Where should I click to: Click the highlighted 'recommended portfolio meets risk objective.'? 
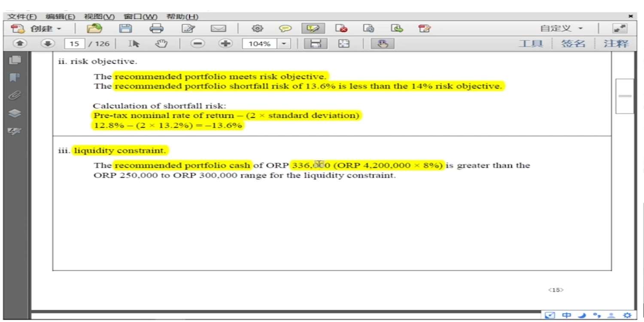[221, 77]
